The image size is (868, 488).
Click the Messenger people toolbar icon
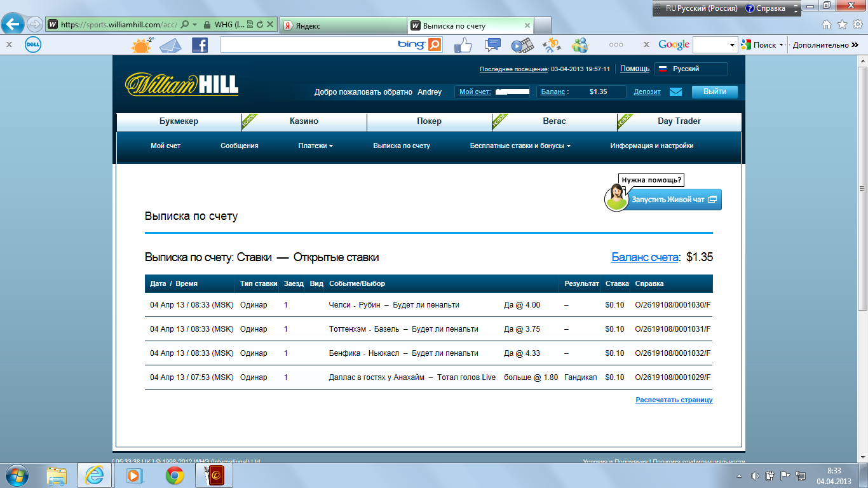580,45
